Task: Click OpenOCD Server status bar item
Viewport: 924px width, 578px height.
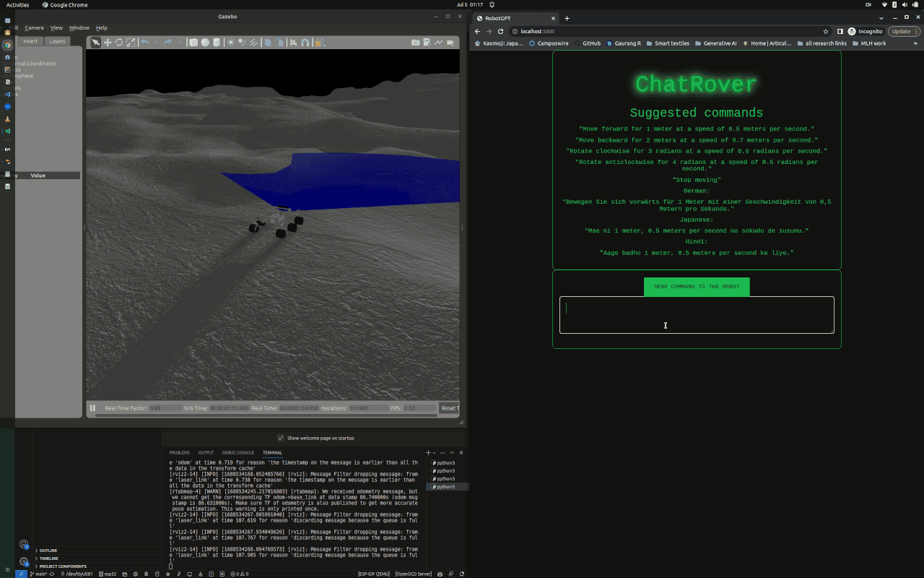Action: 414,574
